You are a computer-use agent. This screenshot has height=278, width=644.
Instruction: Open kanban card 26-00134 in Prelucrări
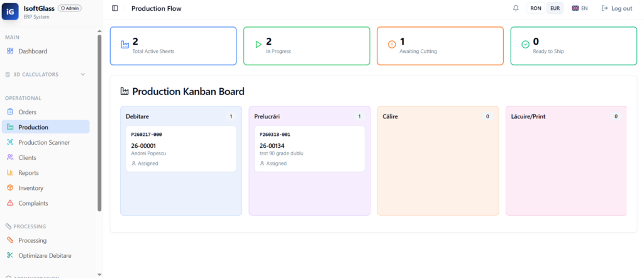pyautogui.click(x=309, y=148)
